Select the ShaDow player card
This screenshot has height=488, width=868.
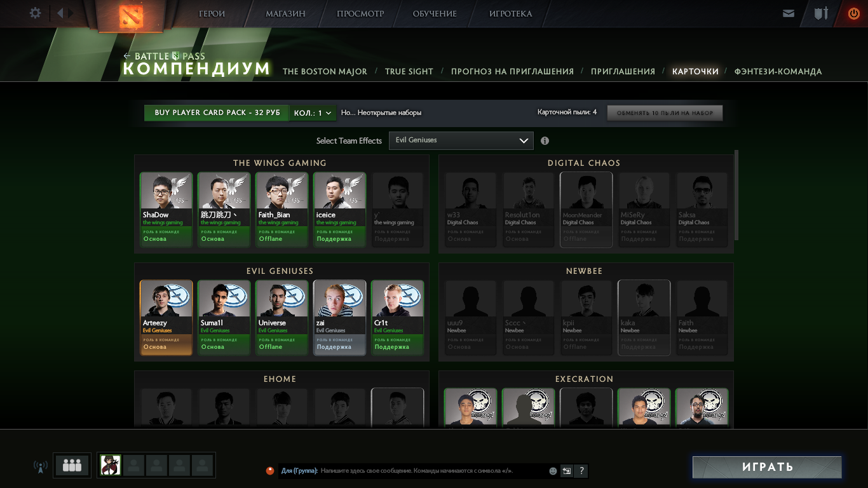click(x=166, y=210)
